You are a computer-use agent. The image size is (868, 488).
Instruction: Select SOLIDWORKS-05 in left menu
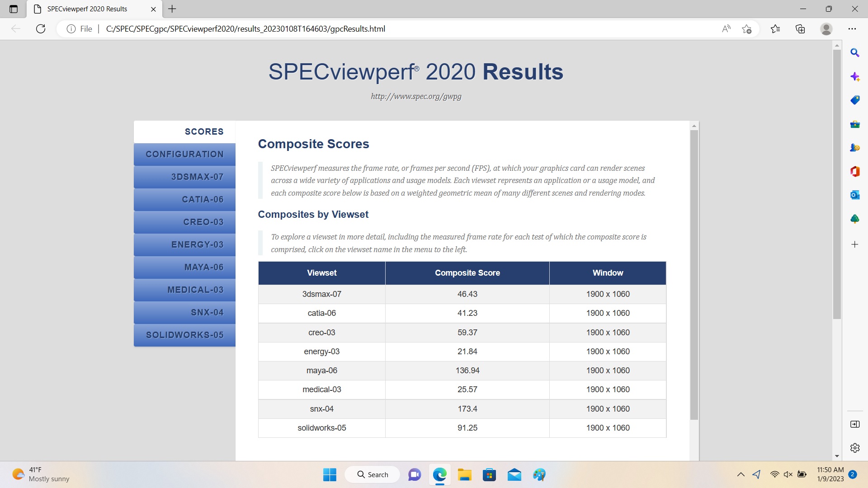184,335
